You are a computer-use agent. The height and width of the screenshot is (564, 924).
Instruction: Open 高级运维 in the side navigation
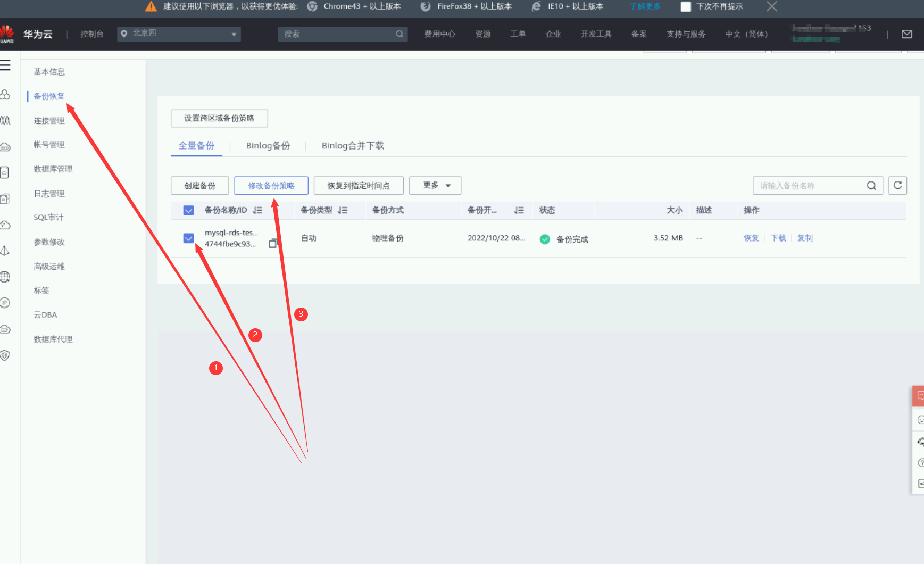pyautogui.click(x=49, y=267)
